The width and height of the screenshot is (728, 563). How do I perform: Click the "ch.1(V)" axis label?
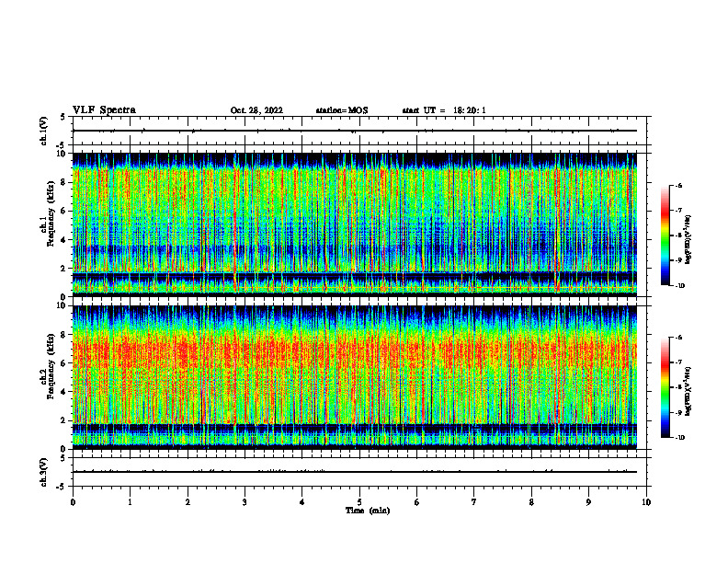click(44, 131)
